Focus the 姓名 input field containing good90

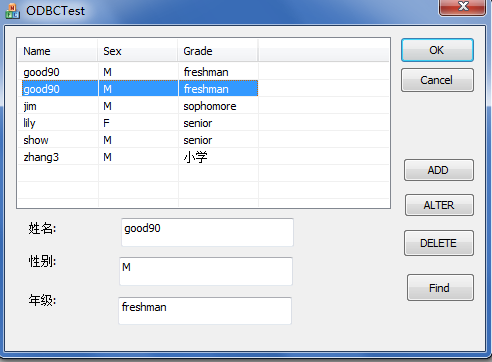click(x=207, y=232)
